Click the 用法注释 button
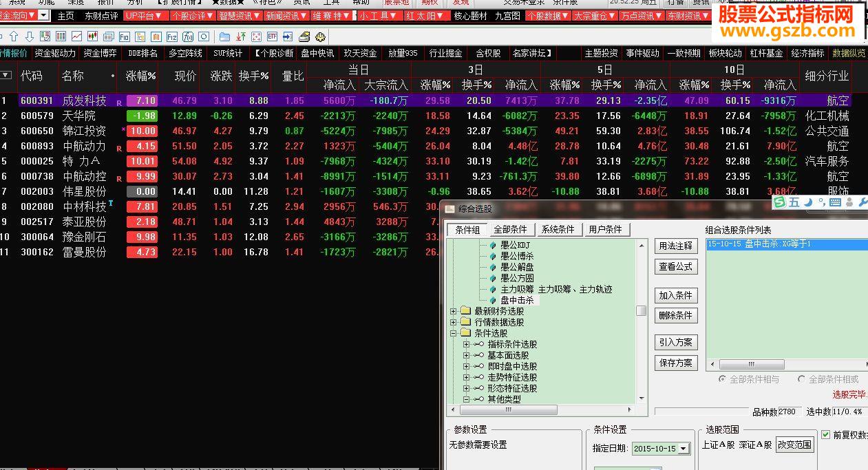This screenshot has height=470, width=868. tap(675, 246)
